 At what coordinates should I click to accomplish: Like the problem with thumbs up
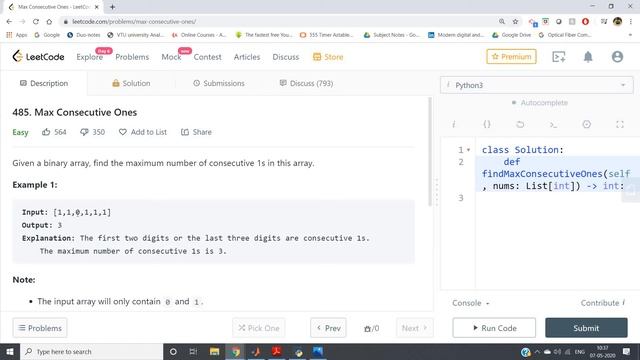[x=46, y=132]
